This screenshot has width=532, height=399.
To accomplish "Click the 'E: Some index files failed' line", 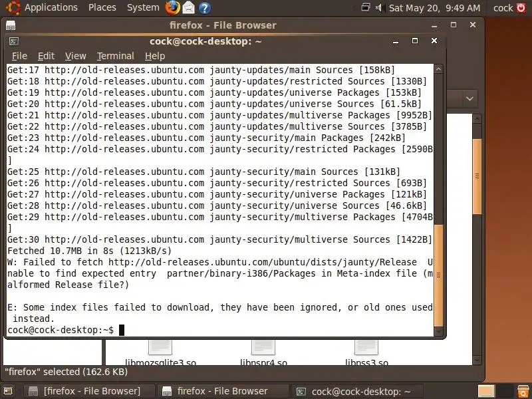I will click(x=220, y=313).
